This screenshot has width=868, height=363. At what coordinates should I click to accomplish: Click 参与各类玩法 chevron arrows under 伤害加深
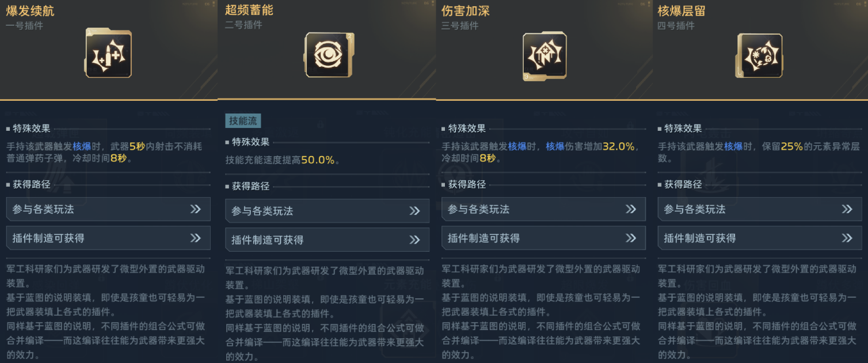tap(631, 209)
